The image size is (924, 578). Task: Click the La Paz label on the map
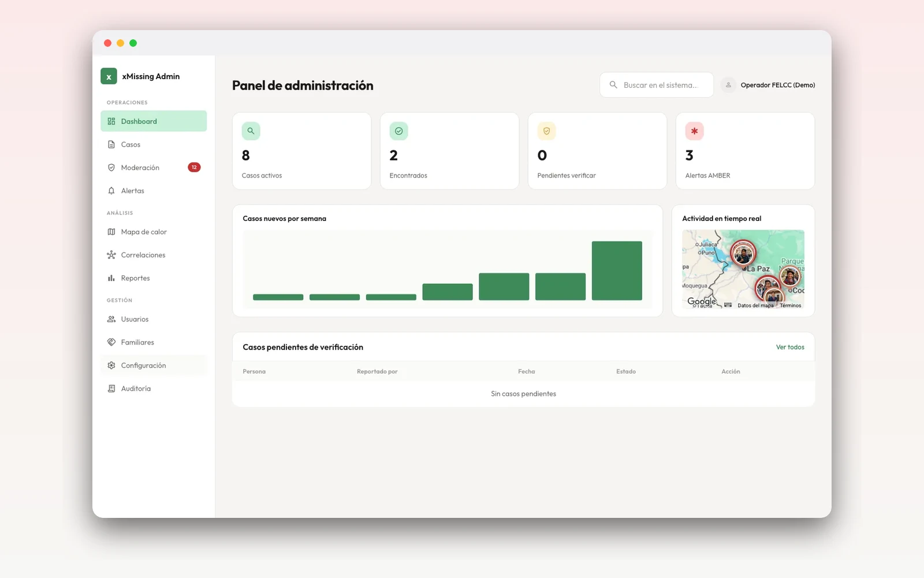pyautogui.click(x=758, y=269)
